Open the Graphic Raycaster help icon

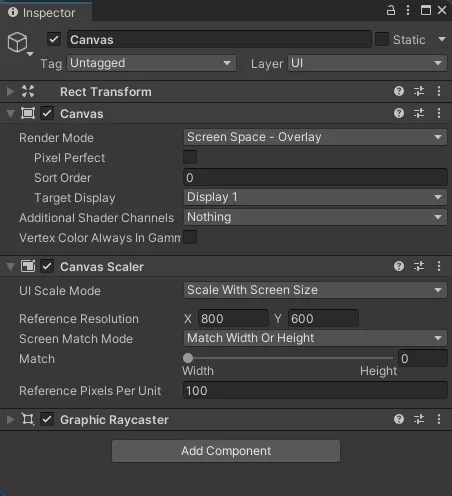point(399,419)
